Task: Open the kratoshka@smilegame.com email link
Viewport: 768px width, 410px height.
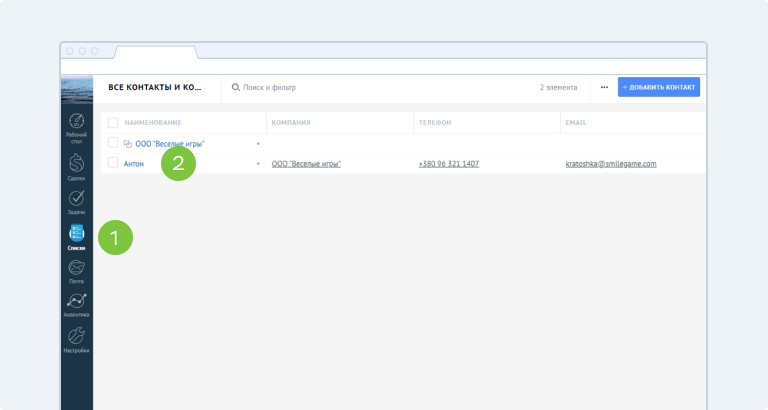Action: (x=610, y=163)
